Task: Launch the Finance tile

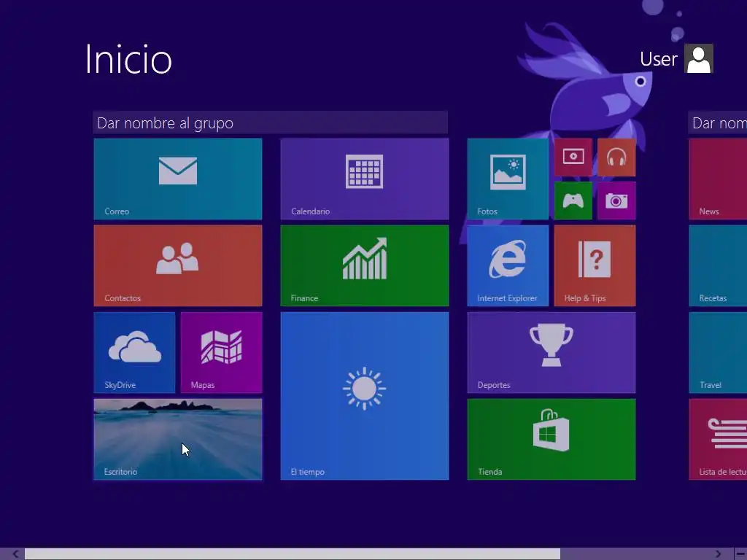Action: click(365, 265)
